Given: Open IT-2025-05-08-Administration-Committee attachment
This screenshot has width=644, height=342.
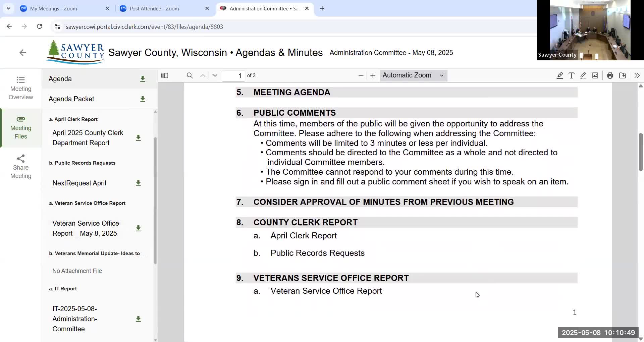Looking at the screenshot, I should point(75,319).
